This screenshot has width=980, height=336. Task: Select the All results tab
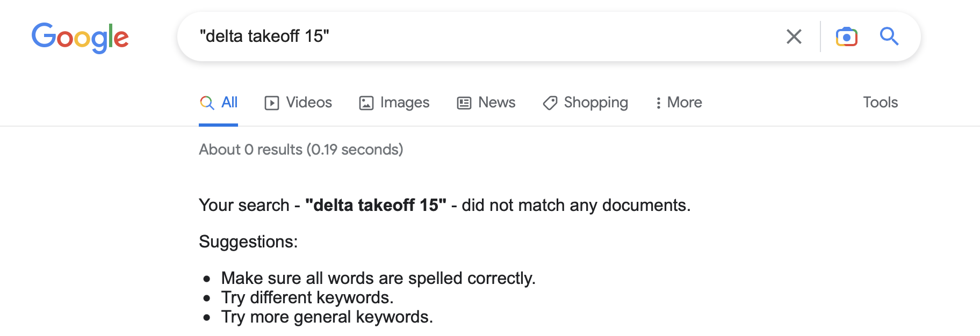coord(229,103)
